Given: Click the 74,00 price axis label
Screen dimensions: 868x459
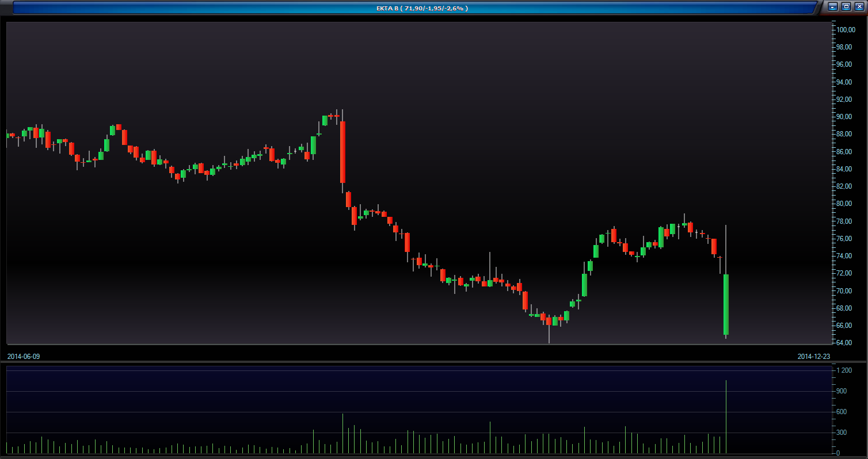Looking at the screenshot, I should 844,256.
